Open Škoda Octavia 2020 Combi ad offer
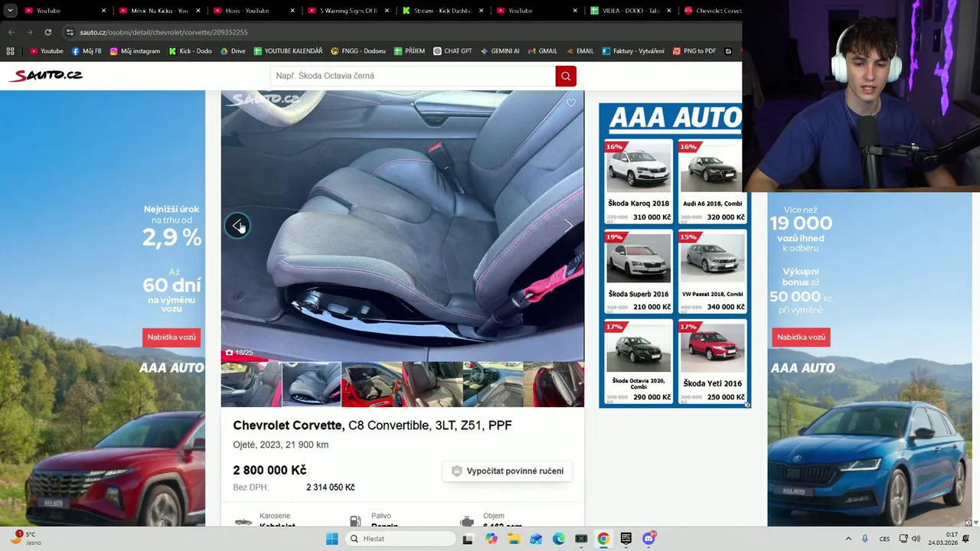The height and width of the screenshot is (551, 980). [x=639, y=362]
